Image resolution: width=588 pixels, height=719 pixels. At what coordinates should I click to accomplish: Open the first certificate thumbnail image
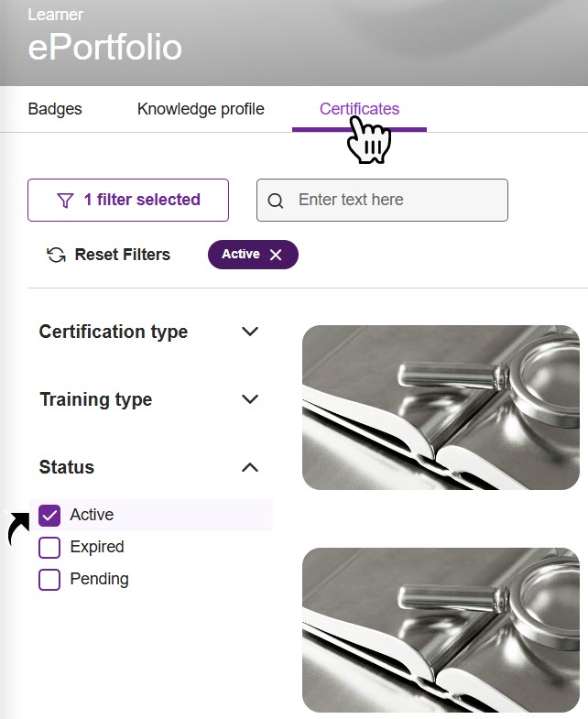coord(441,408)
